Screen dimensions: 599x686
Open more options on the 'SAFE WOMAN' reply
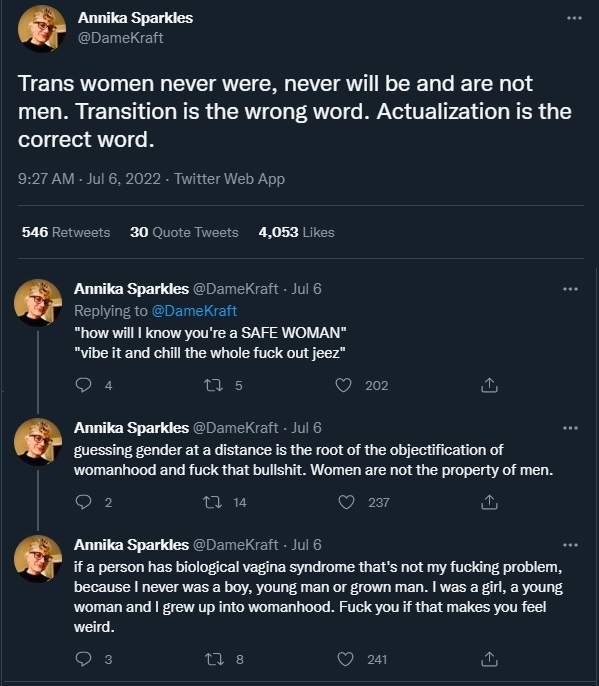[x=570, y=289]
